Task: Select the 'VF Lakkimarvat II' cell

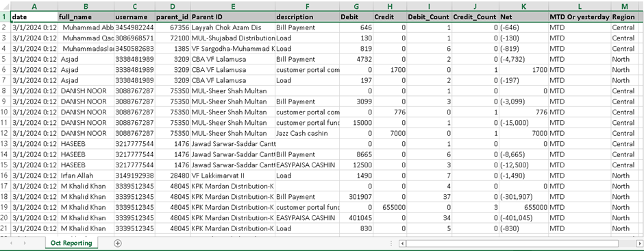Action: [233, 176]
